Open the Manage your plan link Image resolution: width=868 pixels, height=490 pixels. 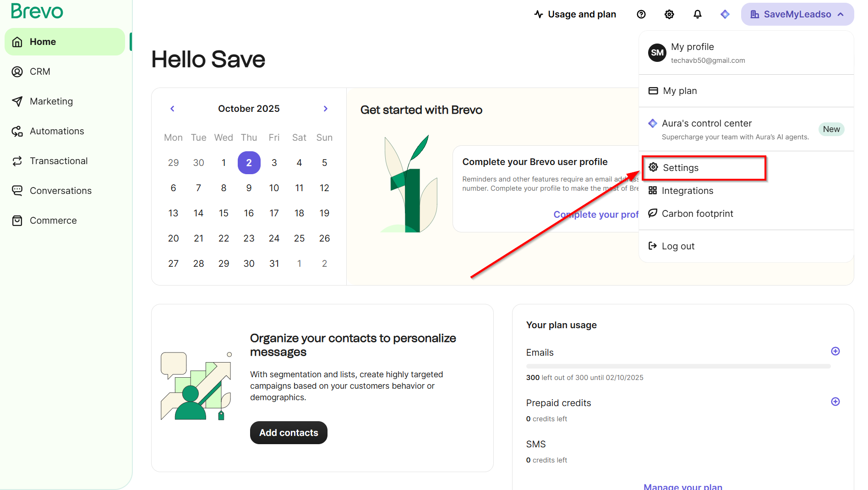pos(682,486)
